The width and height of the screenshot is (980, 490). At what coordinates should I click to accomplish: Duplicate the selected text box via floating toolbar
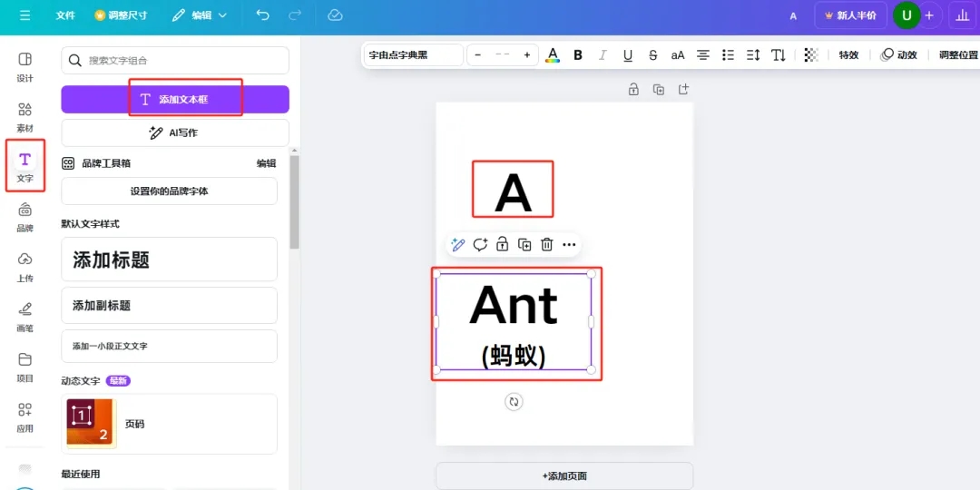pos(524,244)
